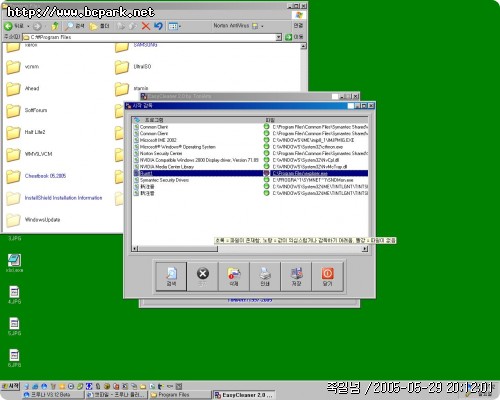Click the list scrollbar right arrow
The width and height of the screenshot is (500, 400).
(x=365, y=249)
